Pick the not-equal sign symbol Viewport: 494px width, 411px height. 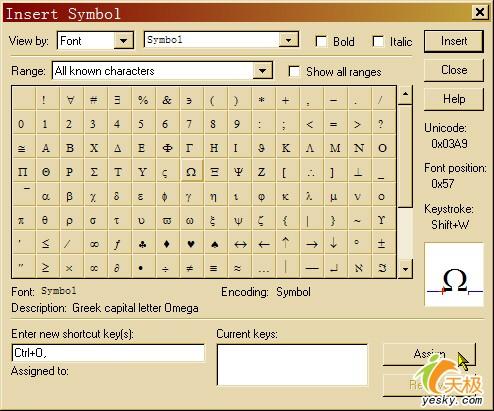click(190, 268)
